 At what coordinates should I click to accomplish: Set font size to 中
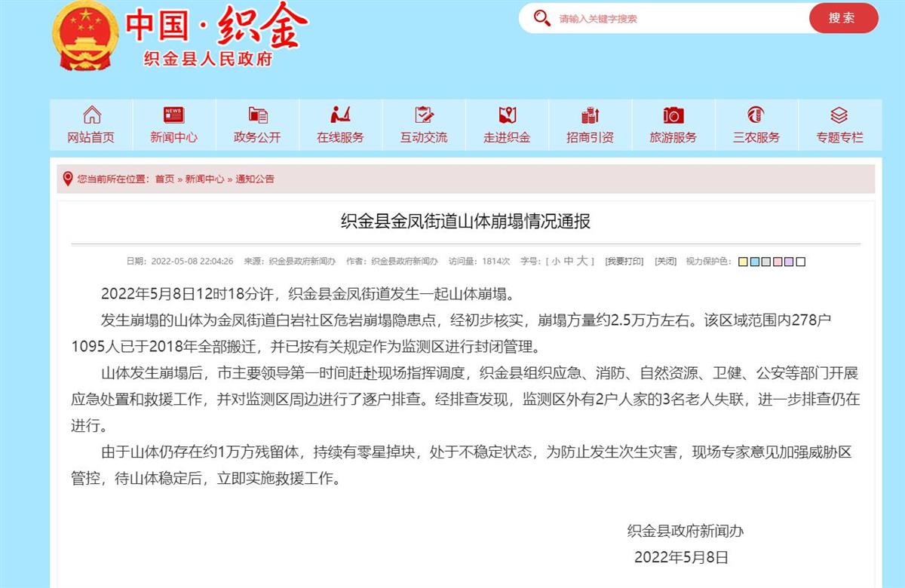click(x=567, y=262)
